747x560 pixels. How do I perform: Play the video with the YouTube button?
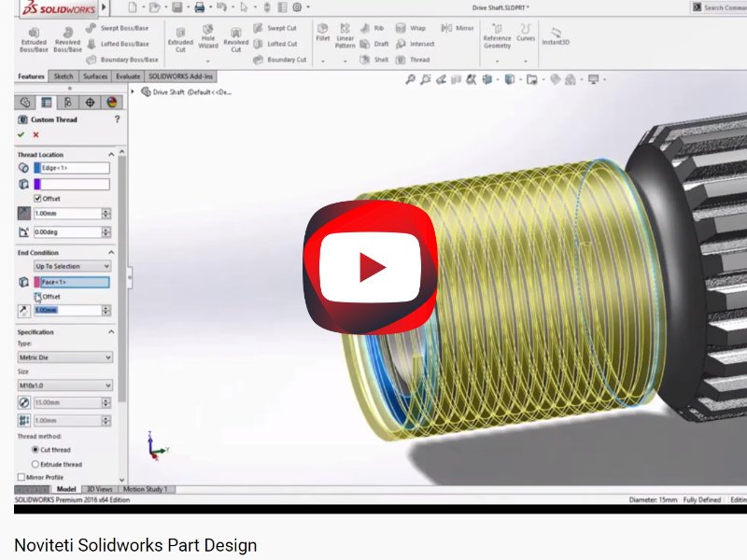pos(371,268)
